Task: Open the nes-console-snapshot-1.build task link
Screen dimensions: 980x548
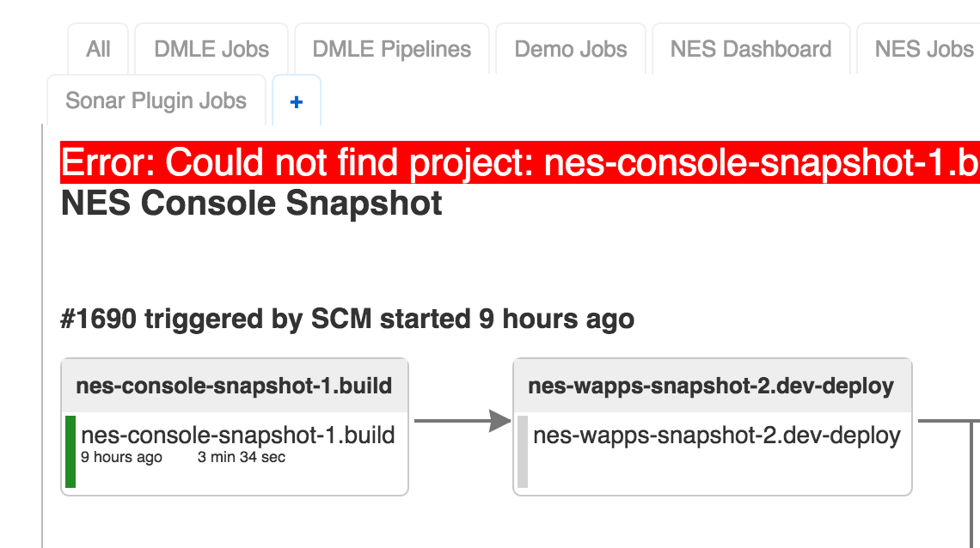Action: point(237,435)
